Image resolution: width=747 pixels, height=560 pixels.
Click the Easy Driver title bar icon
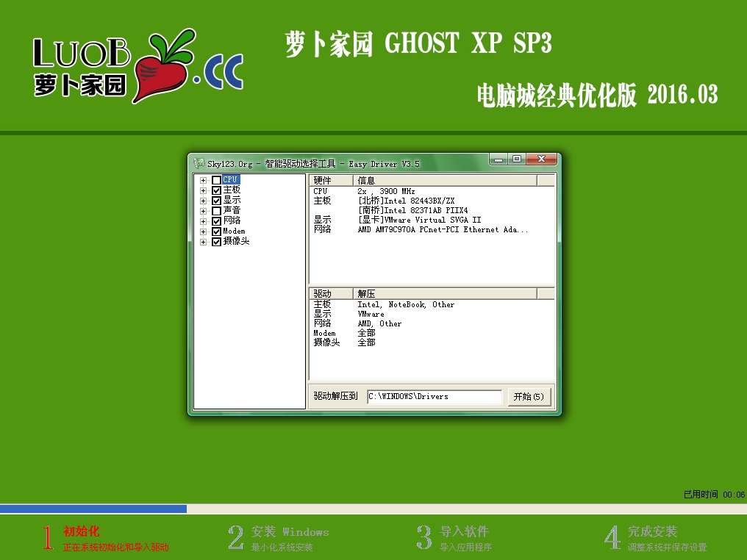(x=199, y=163)
